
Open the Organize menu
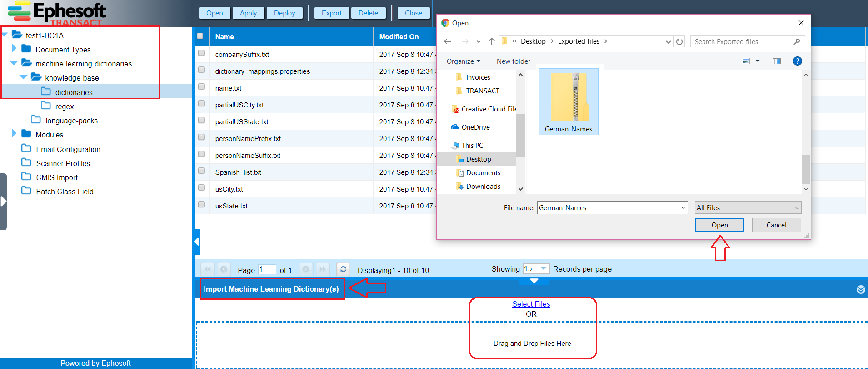click(x=463, y=61)
